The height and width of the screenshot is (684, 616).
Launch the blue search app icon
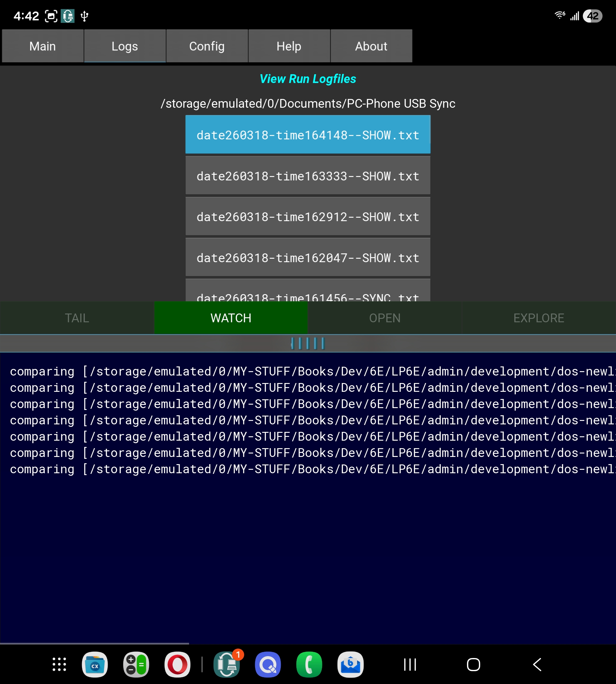[268, 664]
